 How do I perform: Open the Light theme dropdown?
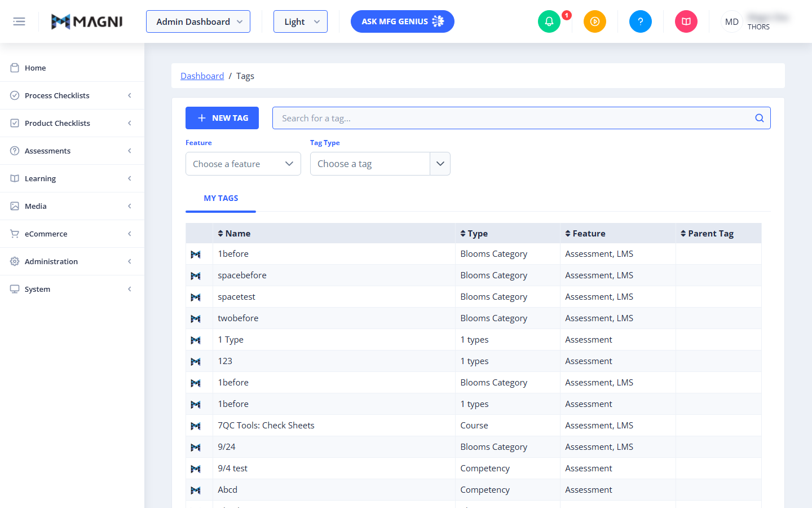click(301, 21)
